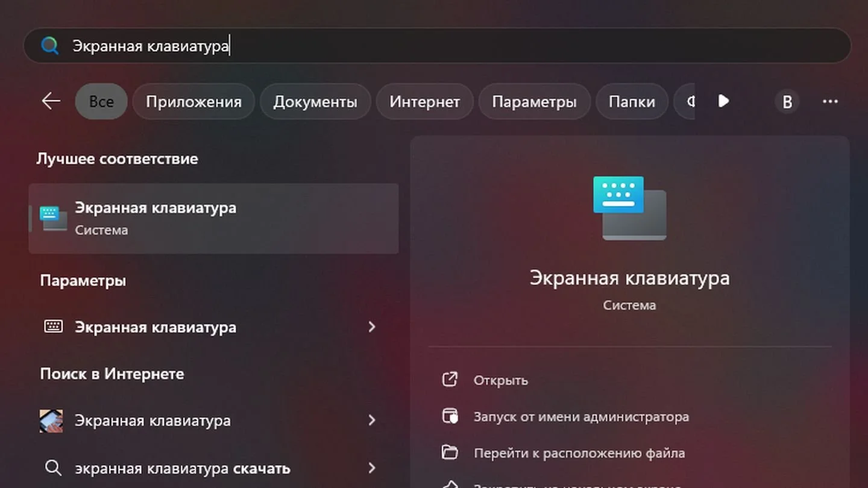The image size is (868, 488).
Task: Expand the скачать suggestion chevron
Action: coord(372,468)
